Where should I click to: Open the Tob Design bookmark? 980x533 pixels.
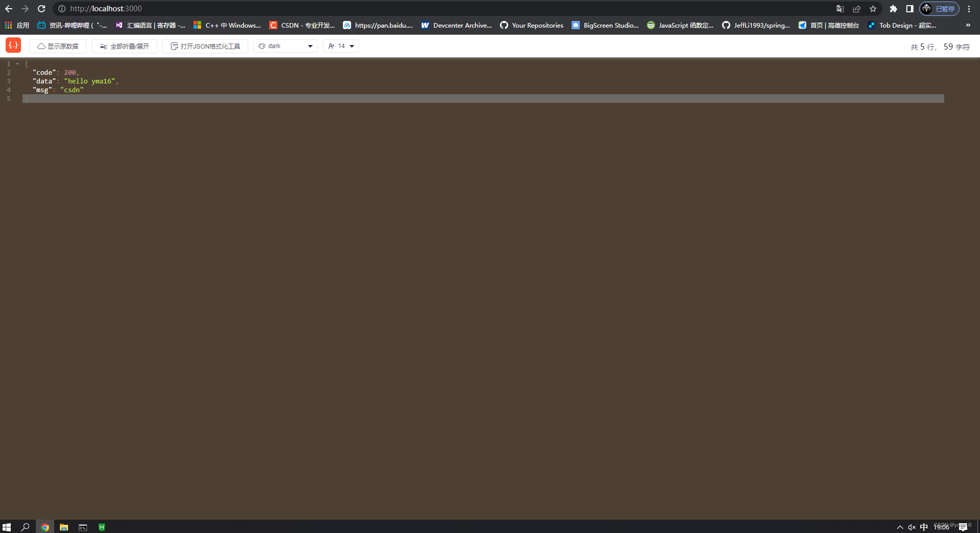pos(902,25)
